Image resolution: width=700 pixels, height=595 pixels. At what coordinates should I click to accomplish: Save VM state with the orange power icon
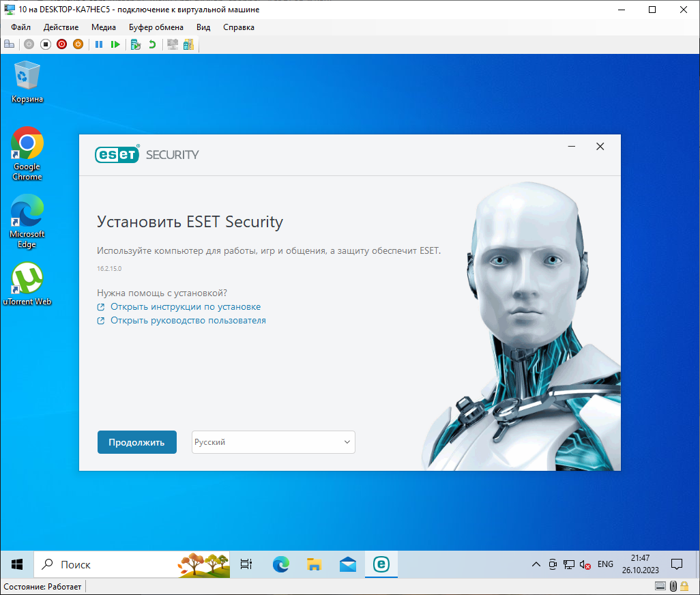[78, 44]
